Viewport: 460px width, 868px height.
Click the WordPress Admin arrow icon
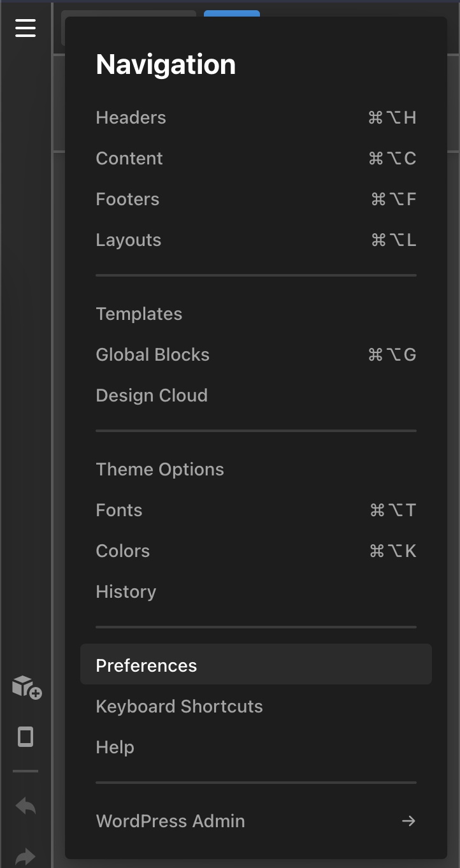click(x=408, y=821)
